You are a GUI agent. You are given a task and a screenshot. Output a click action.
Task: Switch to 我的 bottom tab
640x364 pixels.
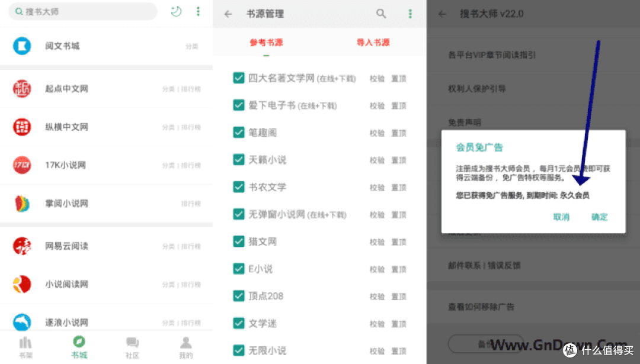(x=185, y=347)
